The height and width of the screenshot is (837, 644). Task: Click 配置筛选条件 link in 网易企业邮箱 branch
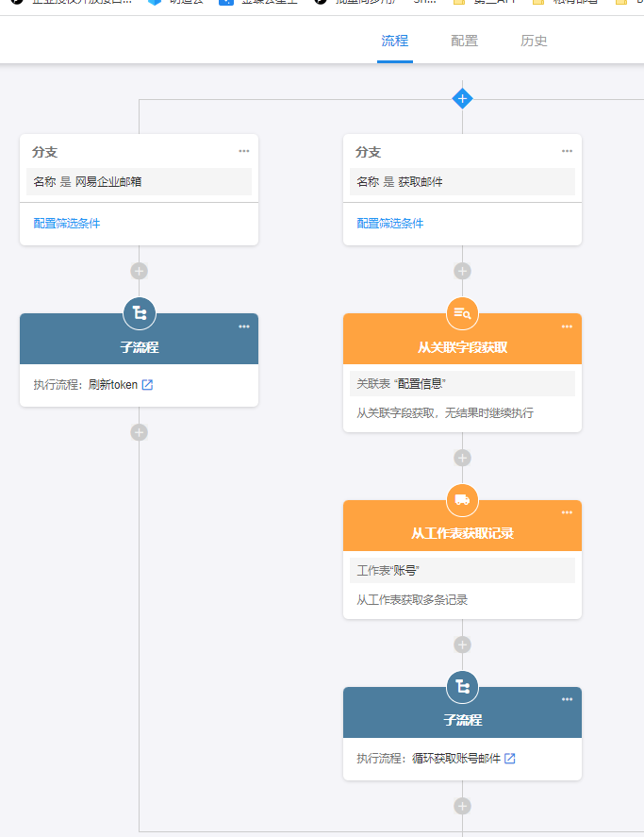67,224
